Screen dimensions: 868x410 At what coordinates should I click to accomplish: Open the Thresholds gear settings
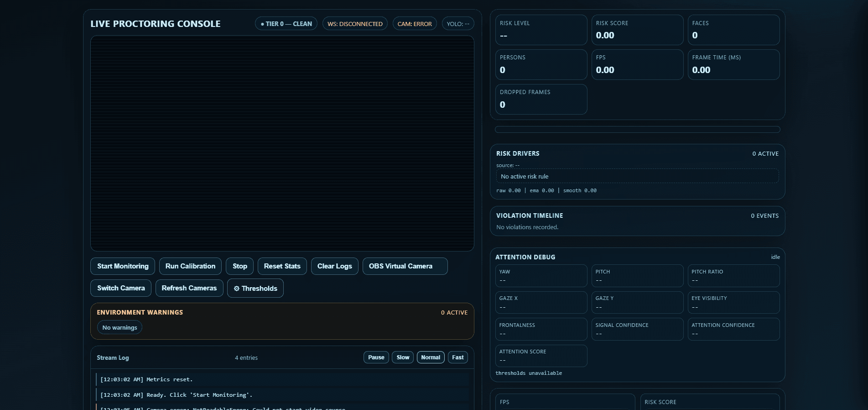click(x=255, y=289)
